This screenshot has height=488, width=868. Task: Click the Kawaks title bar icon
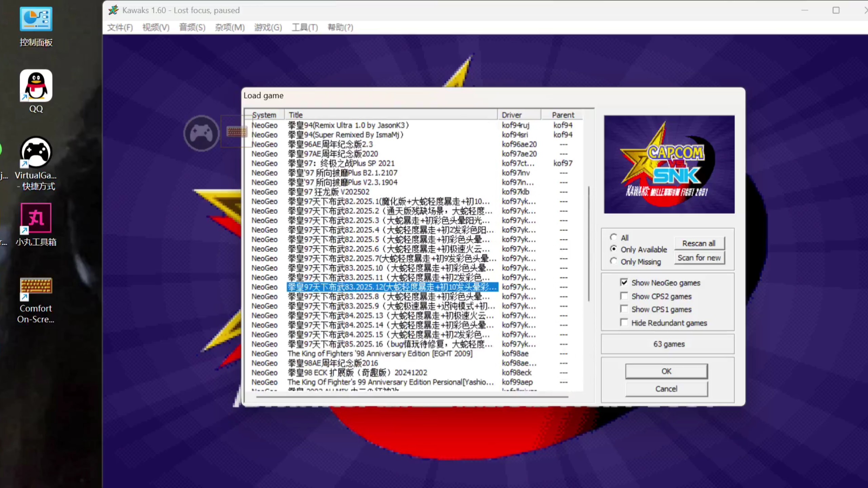tap(113, 10)
